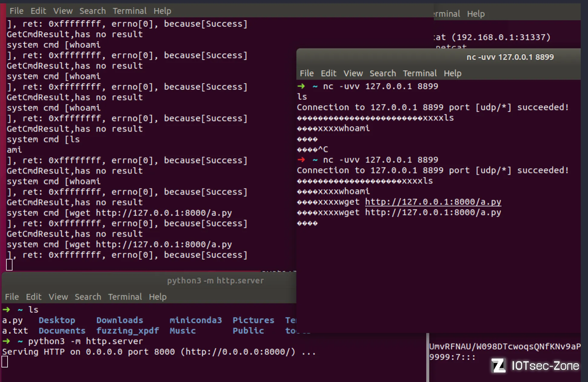Viewport: 588px width, 382px height.
Task: Open View menu in the nc terminal window
Action: (353, 73)
